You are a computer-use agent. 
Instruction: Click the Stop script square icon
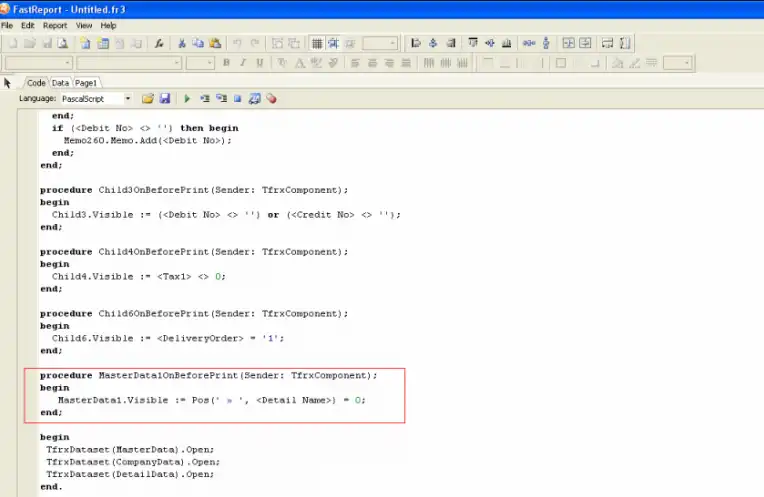coord(238,99)
